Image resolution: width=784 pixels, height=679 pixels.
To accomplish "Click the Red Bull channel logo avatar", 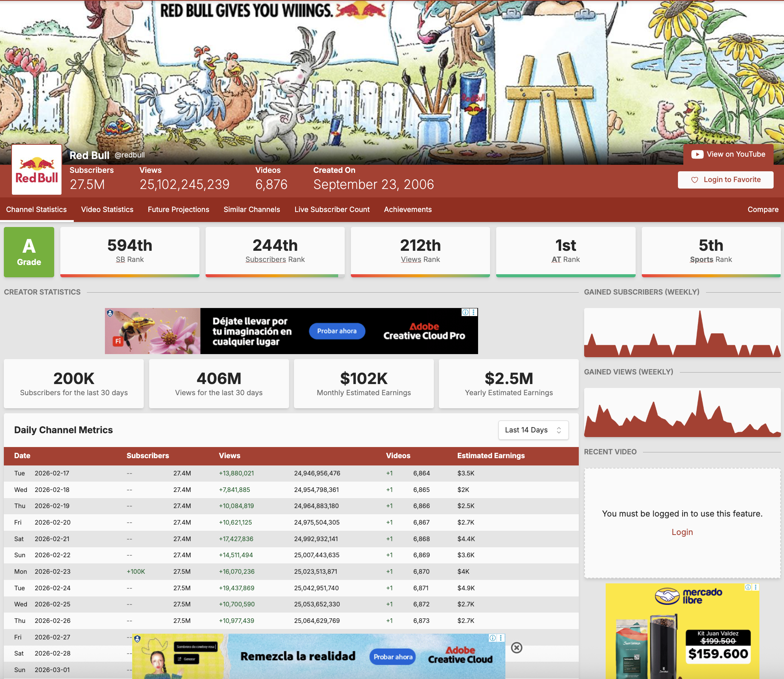I will click(x=37, y=170).
